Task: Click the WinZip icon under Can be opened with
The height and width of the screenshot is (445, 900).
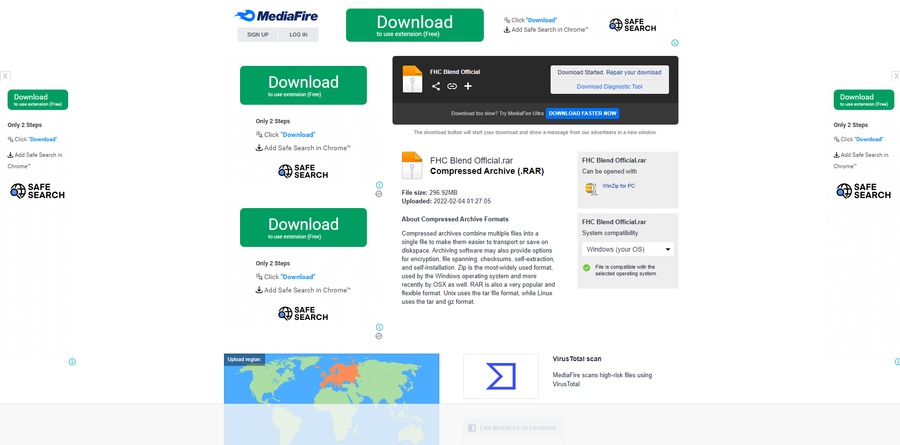Action: [x=591, y=189]
